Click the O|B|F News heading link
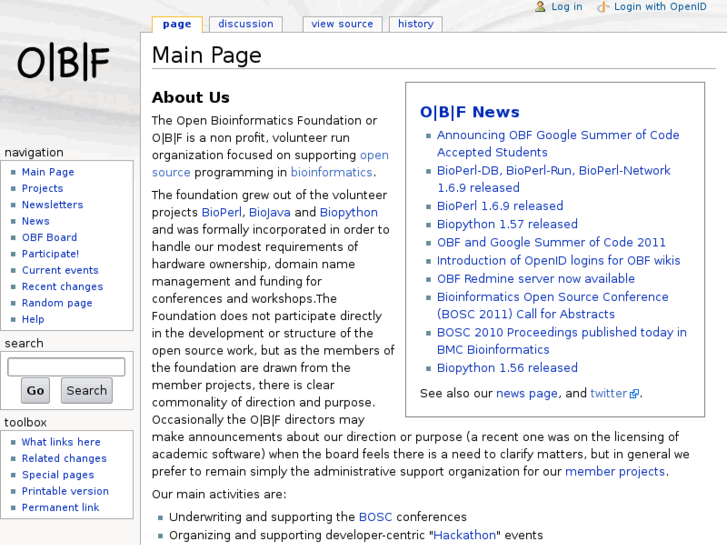Image resolution: width=727 pixels, height=545 pixels. (x=470, y=112)
